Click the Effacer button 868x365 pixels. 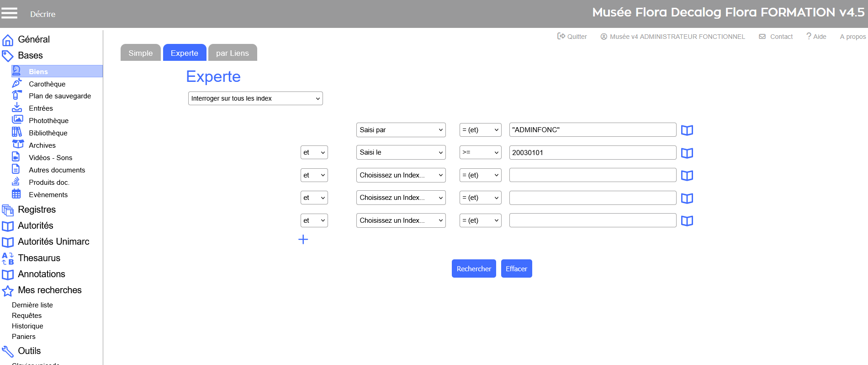point(516,268)
